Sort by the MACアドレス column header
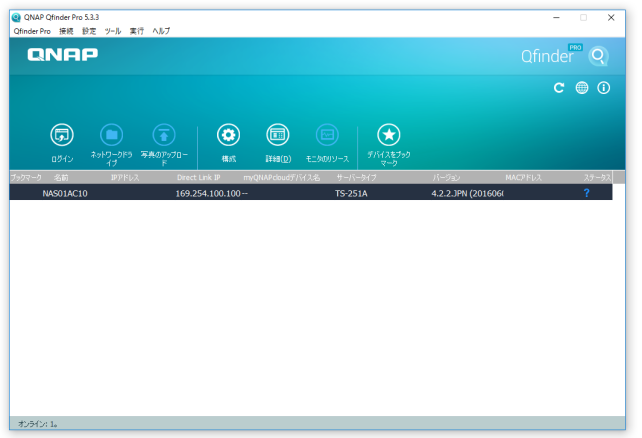 [523, 178]
